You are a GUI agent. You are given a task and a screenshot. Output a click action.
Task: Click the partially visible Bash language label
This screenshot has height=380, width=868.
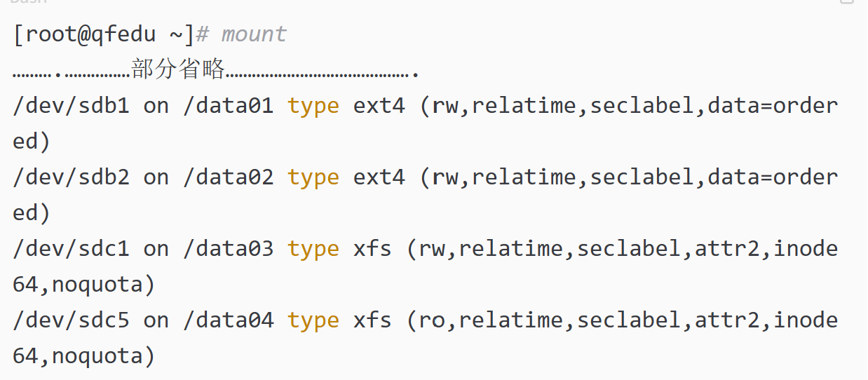point(28,2)
